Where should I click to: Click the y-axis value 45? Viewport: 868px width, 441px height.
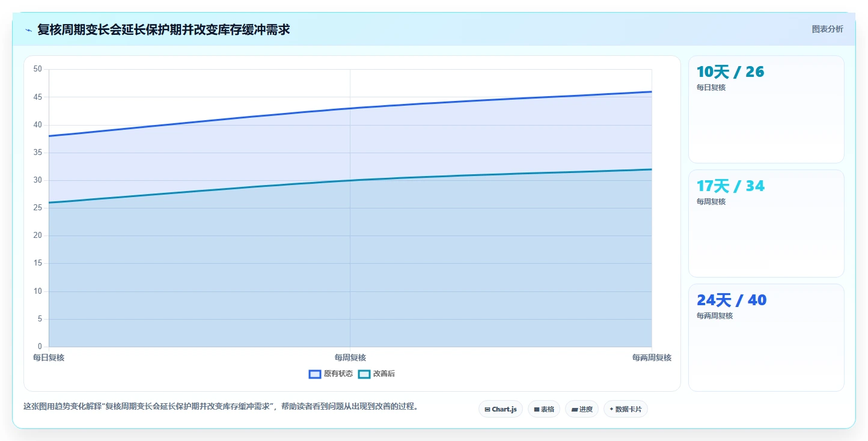(x=38, y=97)
